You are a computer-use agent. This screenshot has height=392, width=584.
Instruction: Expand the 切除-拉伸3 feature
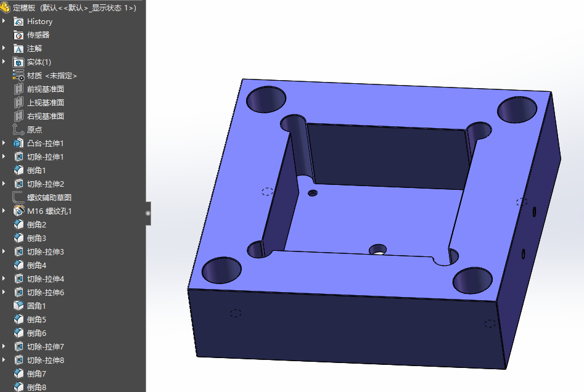pyautogui.click(x=4, y=251)
